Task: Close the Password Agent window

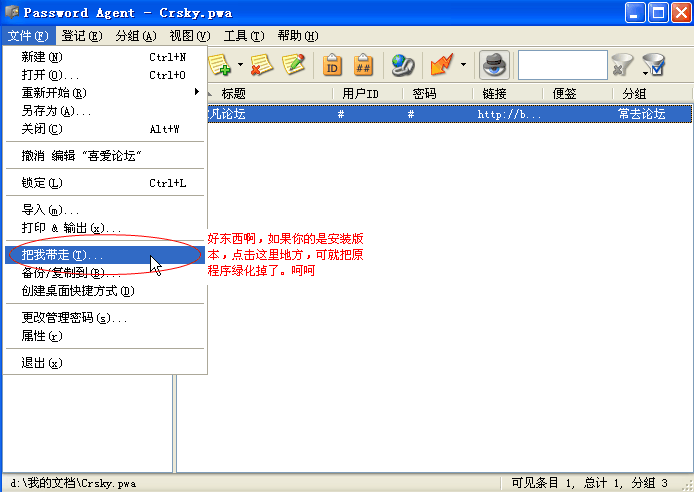Action: [x=681, y=12]
